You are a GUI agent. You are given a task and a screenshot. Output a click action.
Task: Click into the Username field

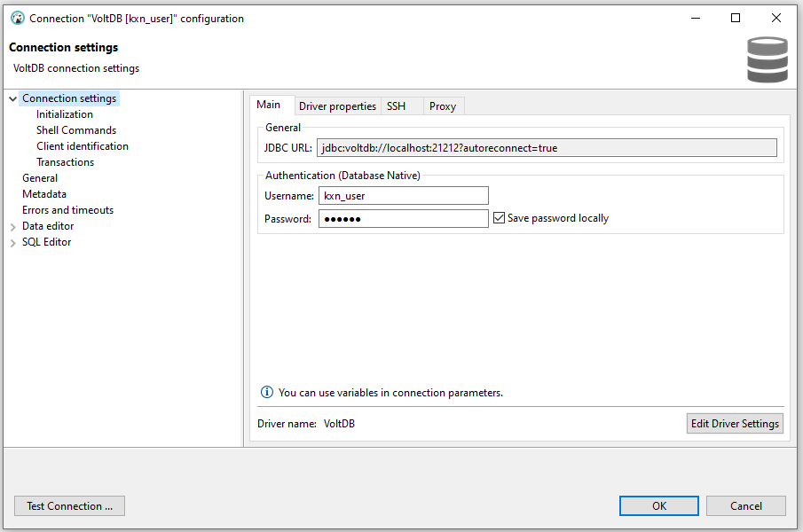point(404,195)
